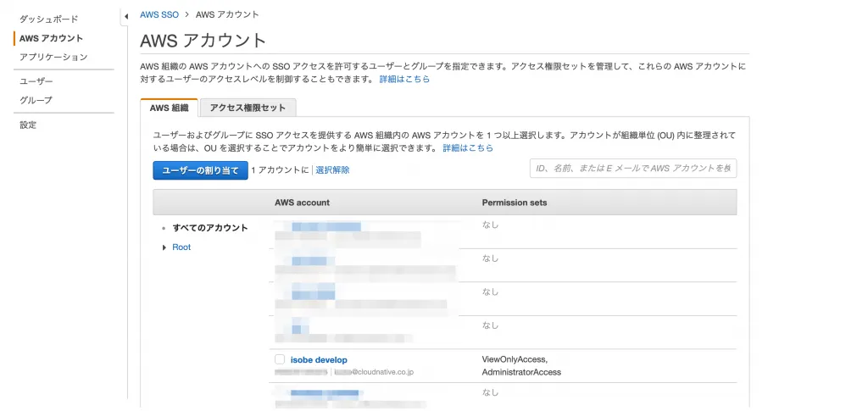Viewport: 868px width, 411px height.
Task: Expand the Root organizational unit arrow
Action: tap(164, 247)
